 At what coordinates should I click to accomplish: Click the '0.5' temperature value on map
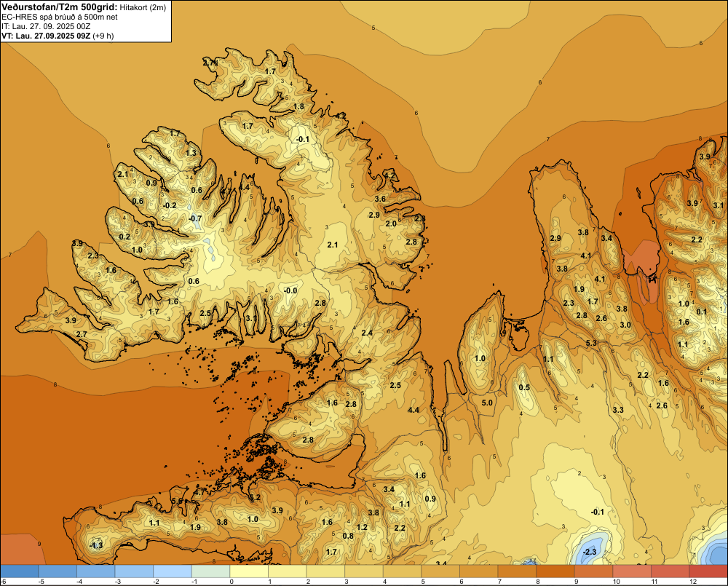pos(524,388)
